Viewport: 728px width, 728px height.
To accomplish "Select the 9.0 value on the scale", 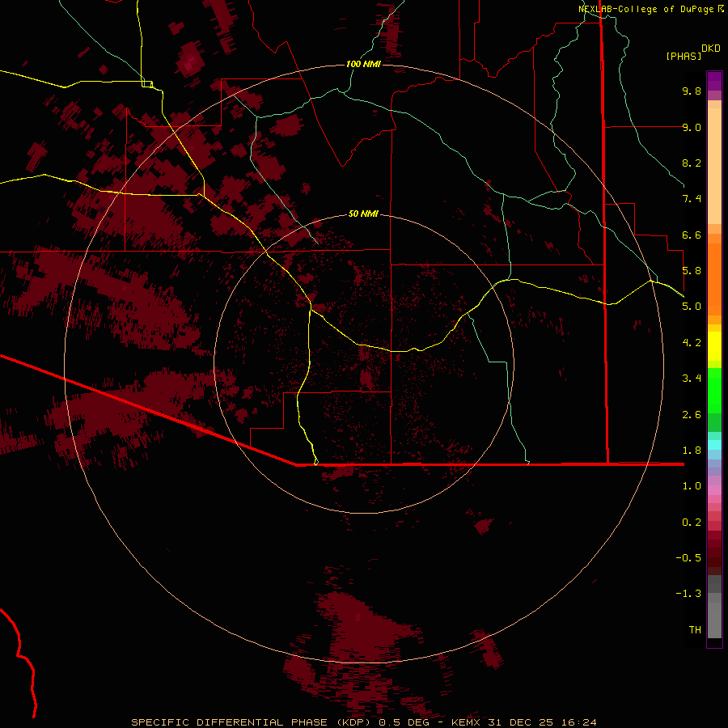I will [x=692, y=127].
